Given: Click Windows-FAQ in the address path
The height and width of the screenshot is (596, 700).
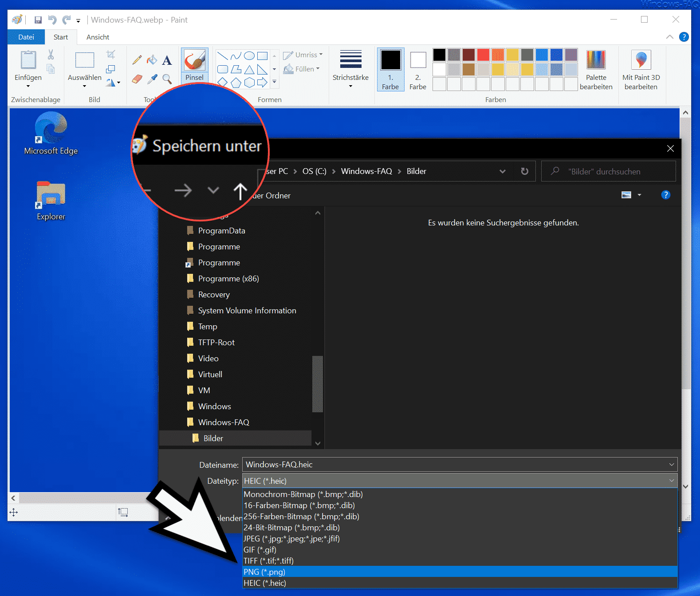Looking at the screenshot, I should click(366, 171).
